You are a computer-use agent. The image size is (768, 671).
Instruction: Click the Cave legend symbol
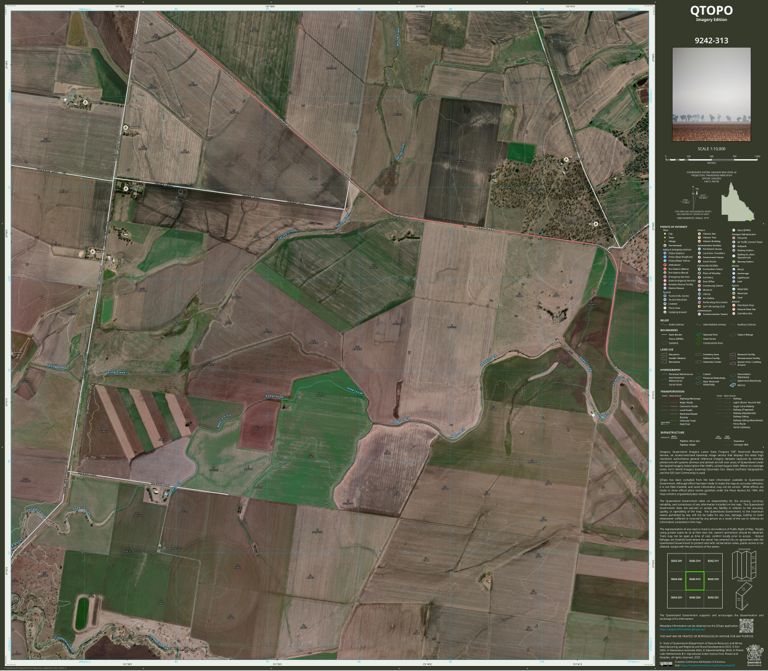734,297
